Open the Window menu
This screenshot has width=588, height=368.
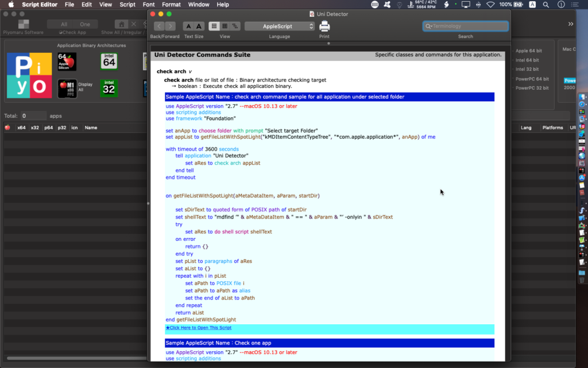tap(198, 5)
